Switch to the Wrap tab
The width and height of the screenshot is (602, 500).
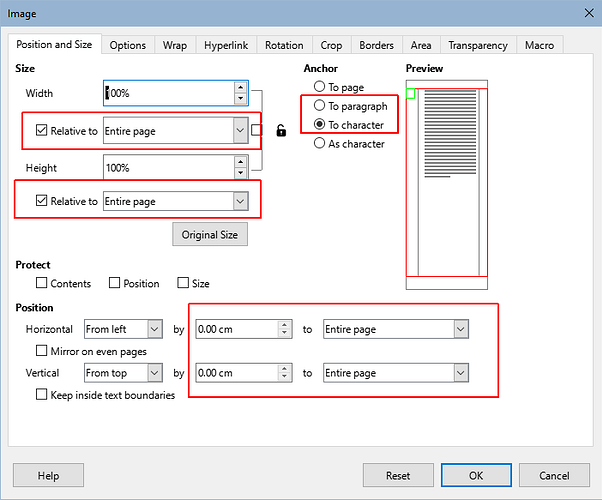(x=175, y=45)
